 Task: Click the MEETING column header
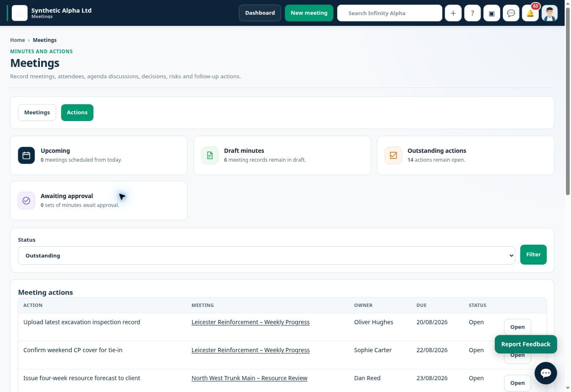[202, 305]
